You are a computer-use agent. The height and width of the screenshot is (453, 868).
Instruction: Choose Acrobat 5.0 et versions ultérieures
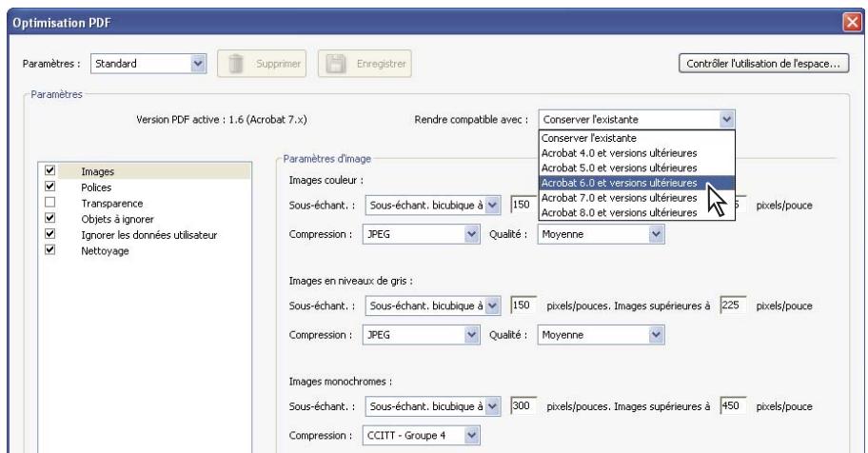pos(637,167)
